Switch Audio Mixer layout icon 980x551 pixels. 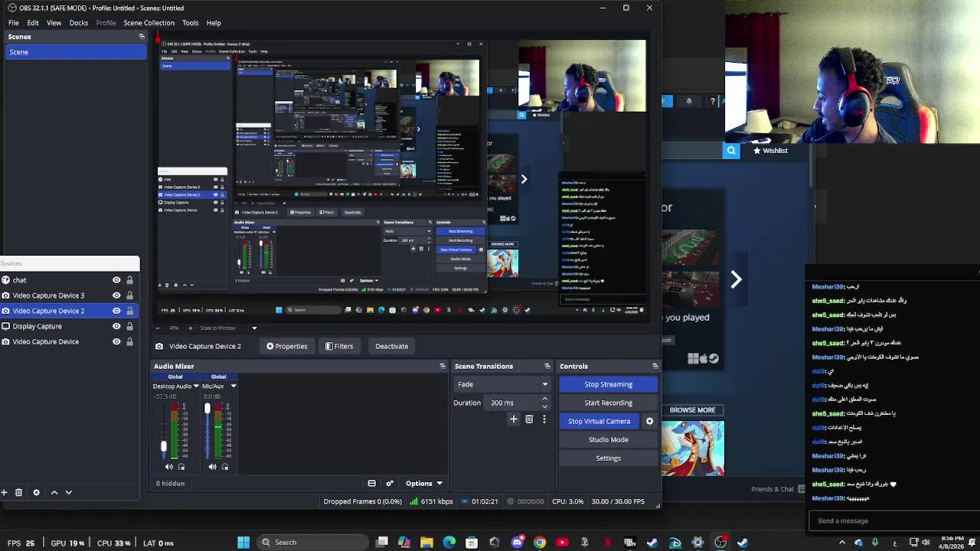point(371,484)
